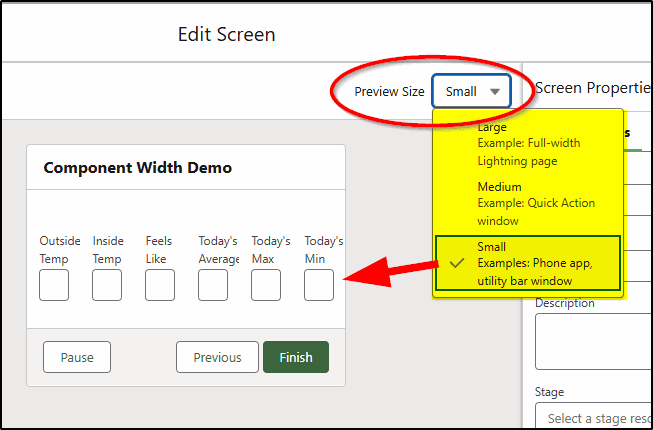Click the Small value in Preview Size combobox
The image size is (653, 430).
461,92
